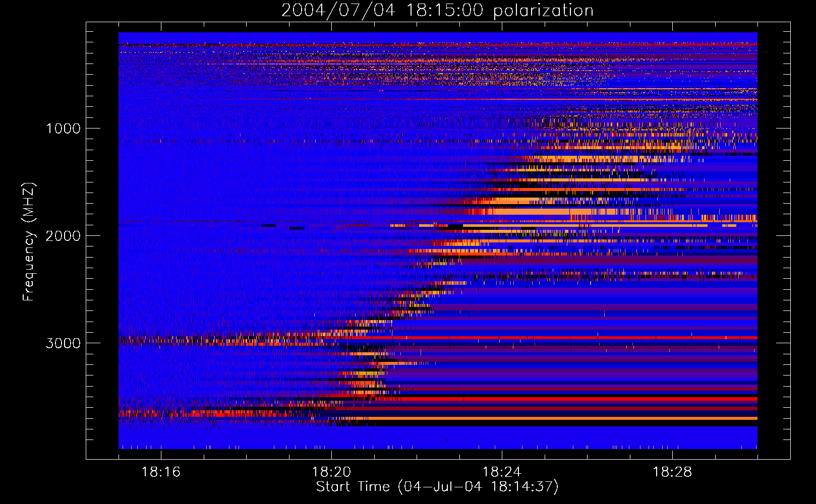This screenshot has height=504, width=816.
Task: Click the "Frequency (MHZ)" axis label
Action: click(x=29, y=242)
